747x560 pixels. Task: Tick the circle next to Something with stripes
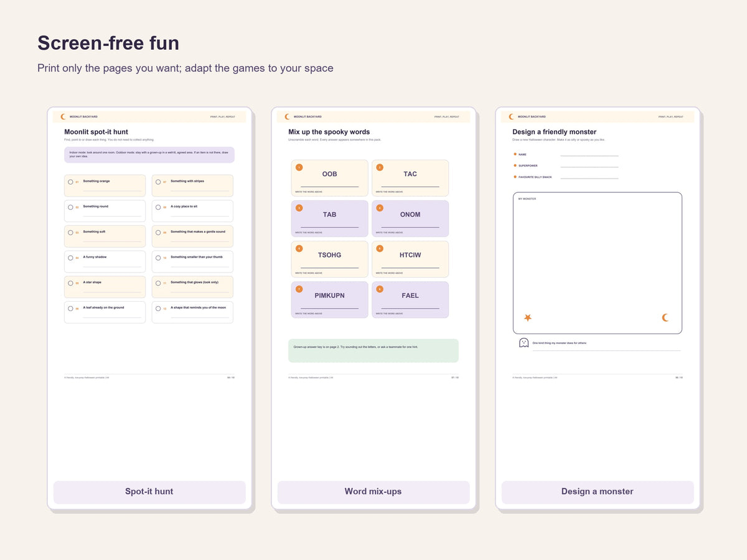(158, 182)
